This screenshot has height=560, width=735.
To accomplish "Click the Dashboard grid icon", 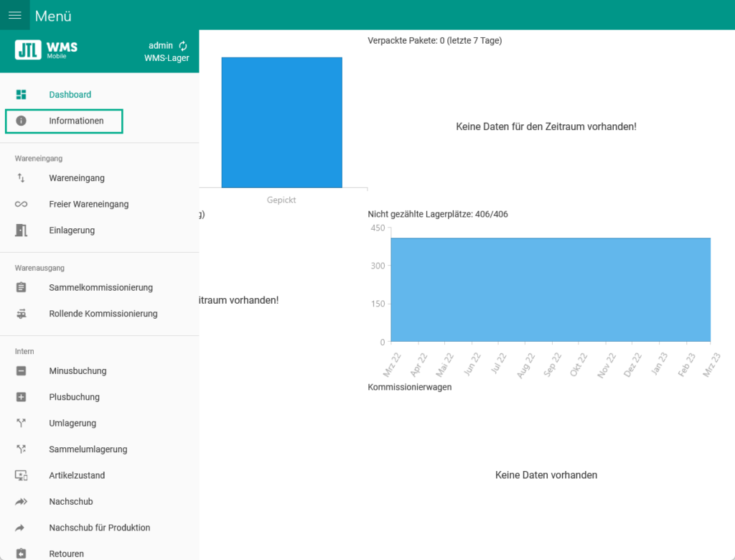I will [x=21, y=95].
